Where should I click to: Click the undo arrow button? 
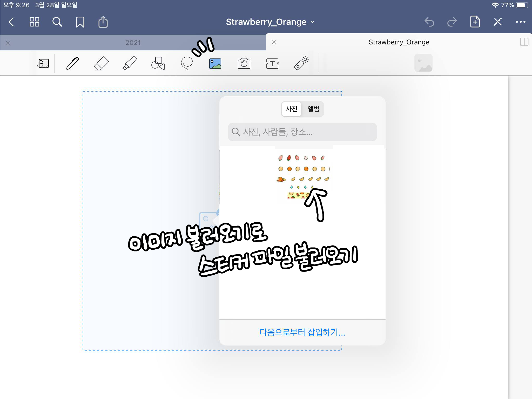coord(429,22)
